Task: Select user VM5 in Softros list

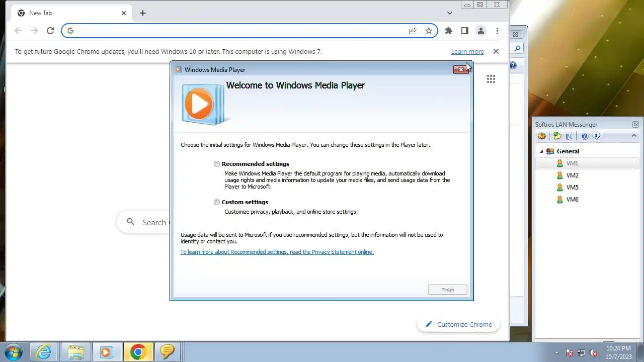Action: pyautogui.click(x=572, y=188)
